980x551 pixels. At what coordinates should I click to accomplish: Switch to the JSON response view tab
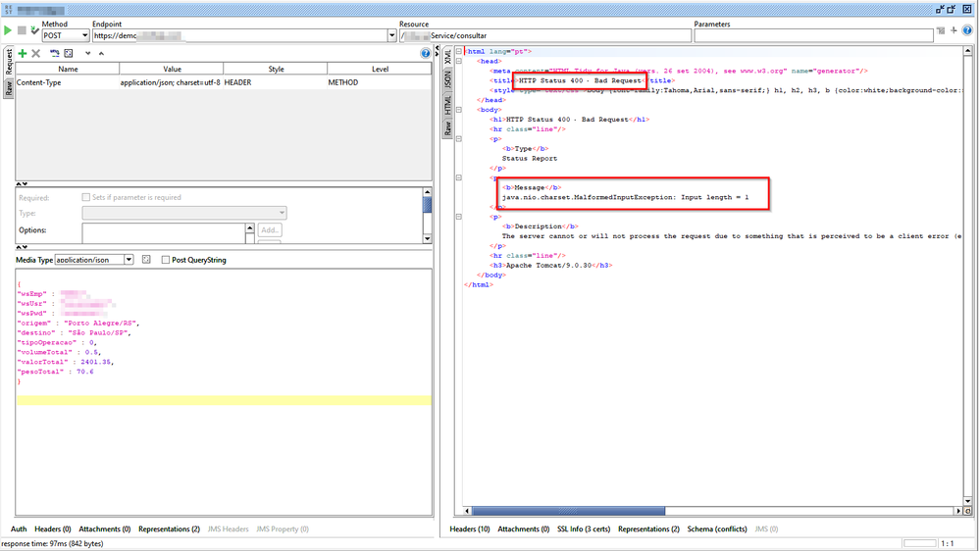448,80
